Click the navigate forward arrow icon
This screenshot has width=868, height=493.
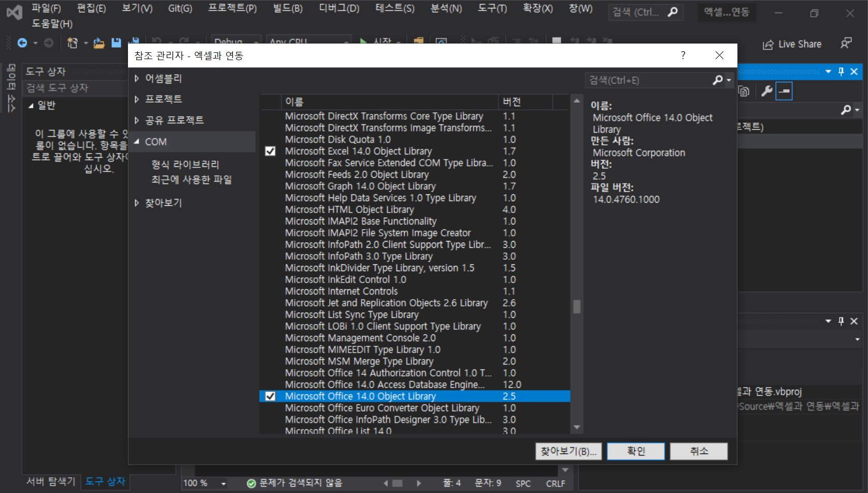[49, 43]
